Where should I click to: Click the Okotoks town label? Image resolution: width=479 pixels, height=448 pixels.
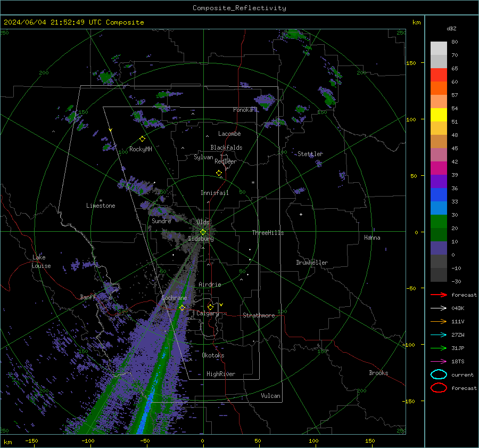(x=213, y=355)
